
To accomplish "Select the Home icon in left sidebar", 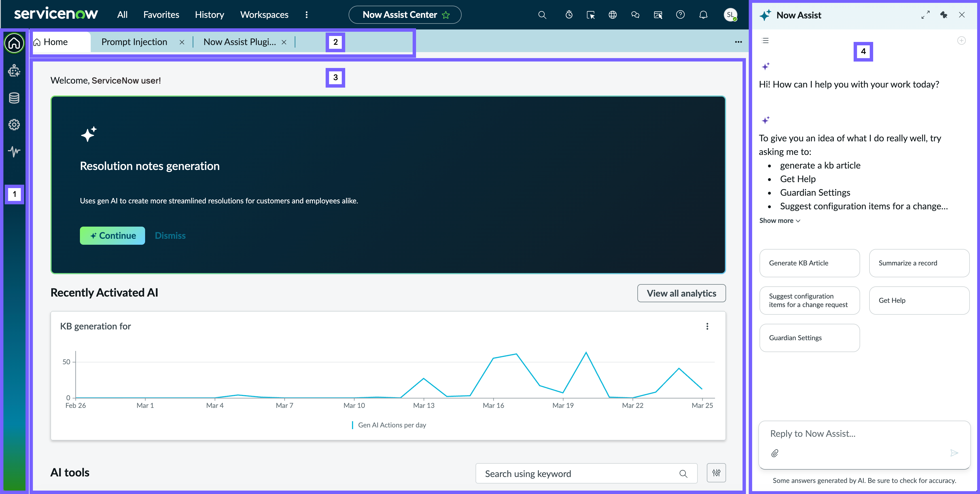I will [x=14, y=43].
